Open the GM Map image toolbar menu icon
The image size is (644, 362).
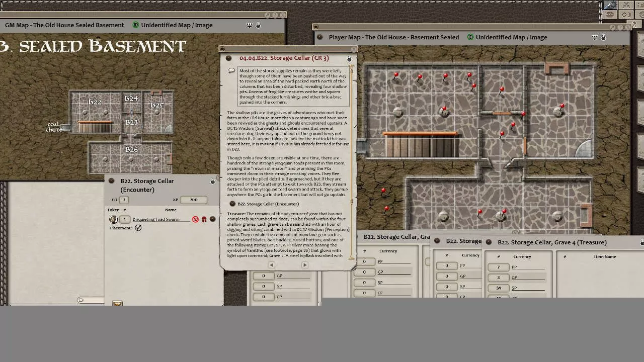tap(250, 25)
